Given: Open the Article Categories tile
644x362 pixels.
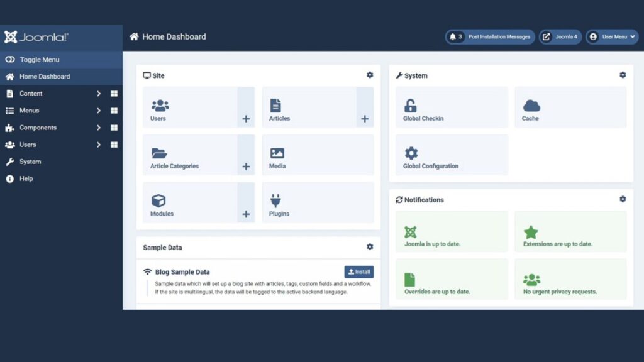Looking at the screenshot, I should pyautogui.click(x=190, y=155).
